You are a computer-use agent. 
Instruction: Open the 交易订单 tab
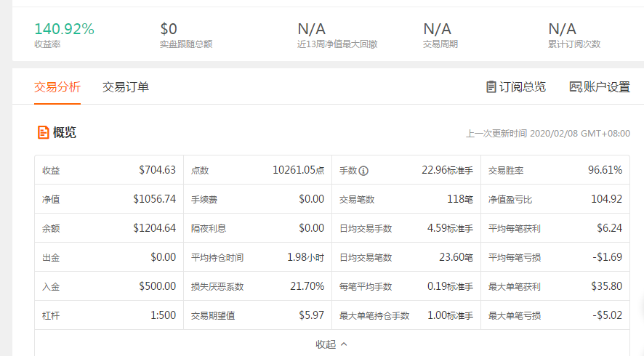tap(126, 87)
